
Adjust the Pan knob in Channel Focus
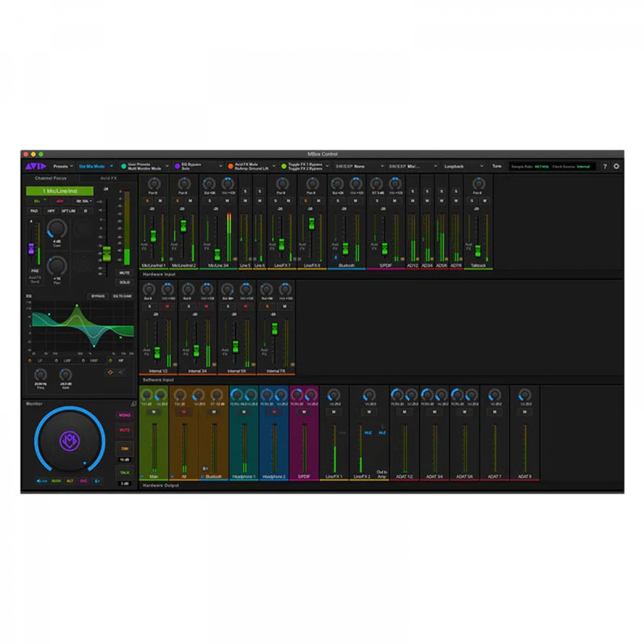56,265
